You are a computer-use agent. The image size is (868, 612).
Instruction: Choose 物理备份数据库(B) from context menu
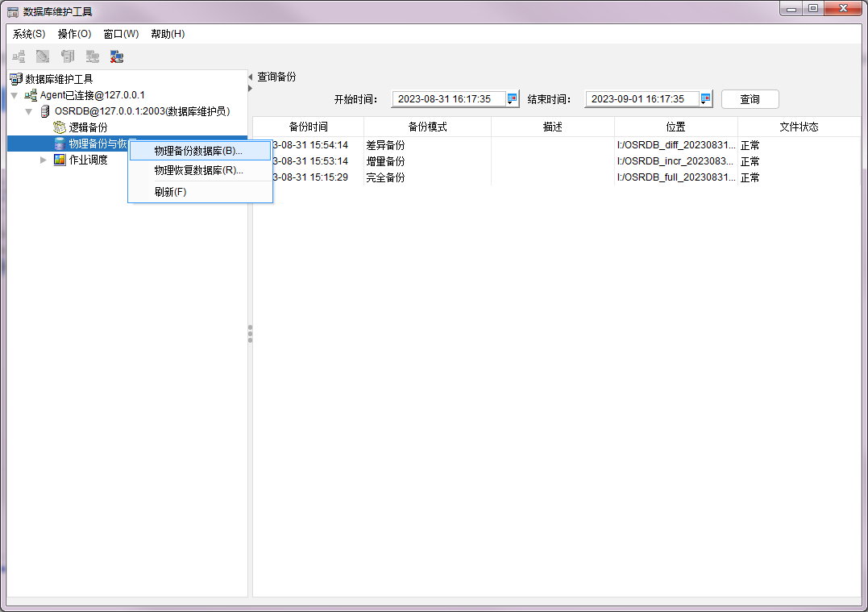[x=198, y=151]
